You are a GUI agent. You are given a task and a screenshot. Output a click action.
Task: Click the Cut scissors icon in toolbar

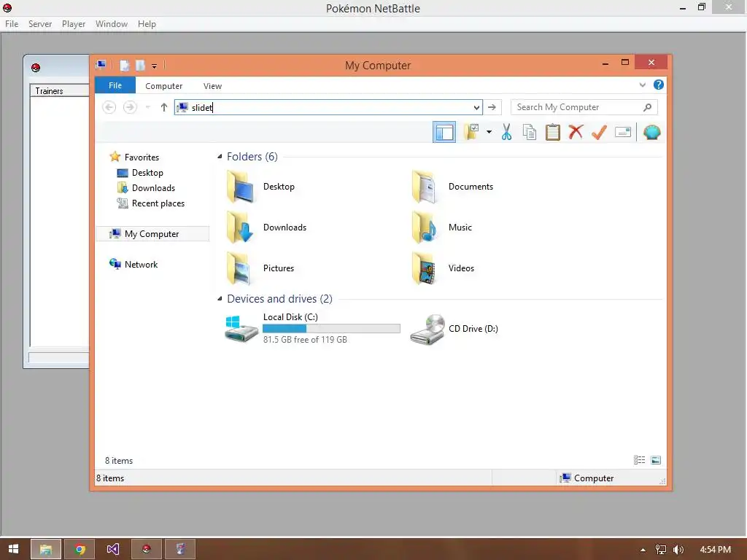[506, 133]
